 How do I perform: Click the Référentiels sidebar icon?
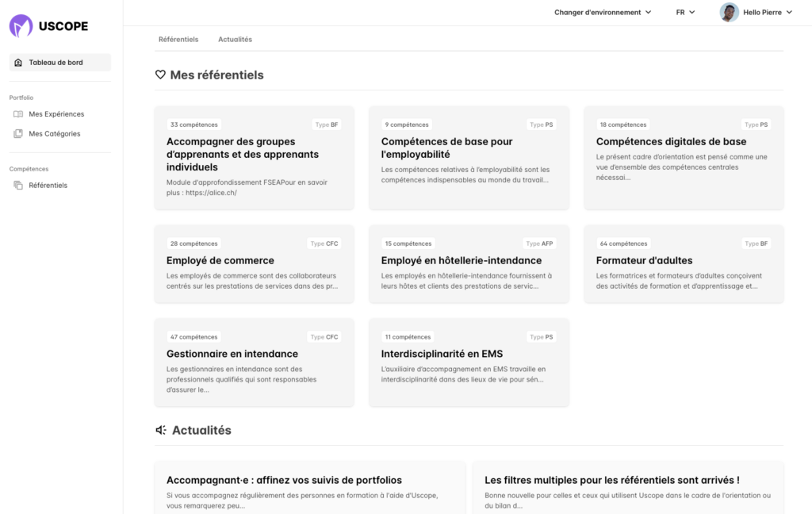(x=18, y=186)
